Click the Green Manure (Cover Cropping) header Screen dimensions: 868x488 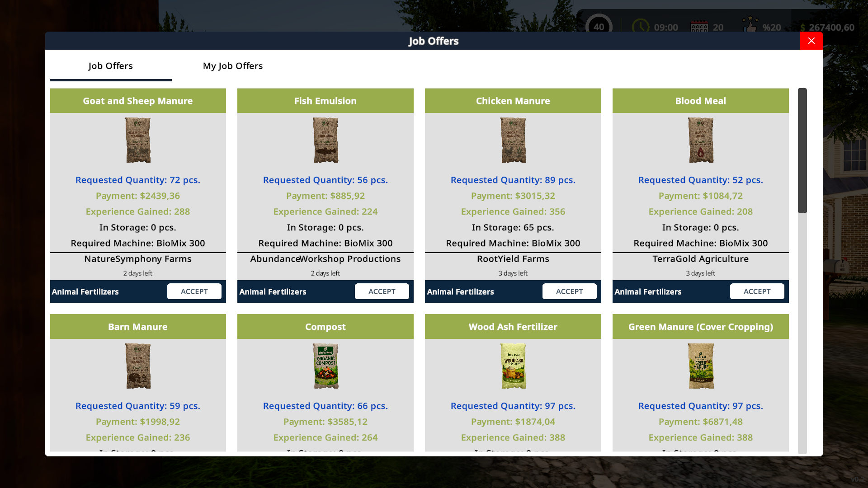pyautogui.click(x=701, y=327)
